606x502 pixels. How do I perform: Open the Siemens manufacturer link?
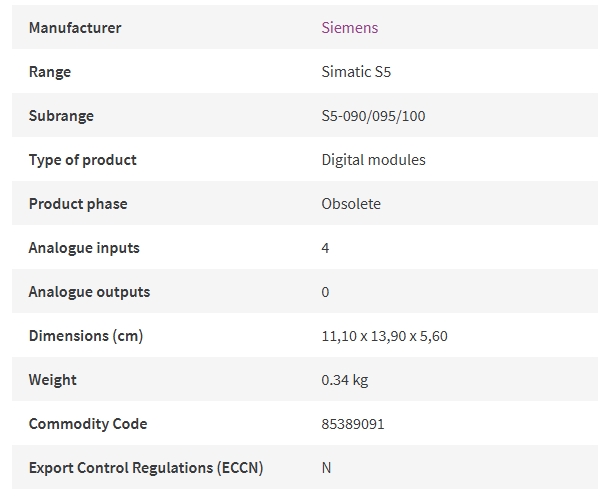click(x=350, y=28)
